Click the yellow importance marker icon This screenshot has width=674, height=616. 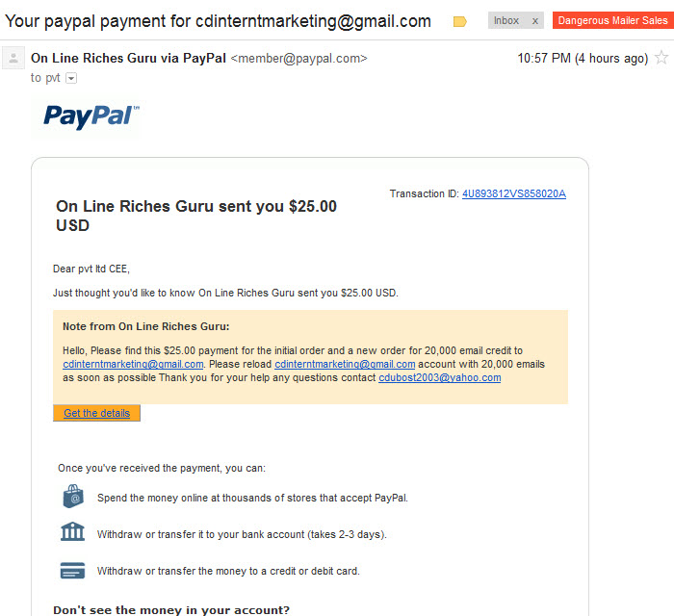click(459, 21)
